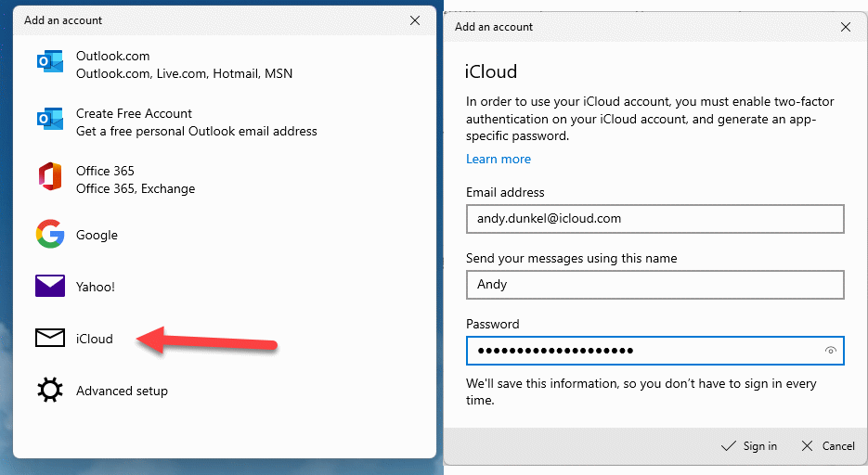Open the Learn more link

click(x=499, y=160)
